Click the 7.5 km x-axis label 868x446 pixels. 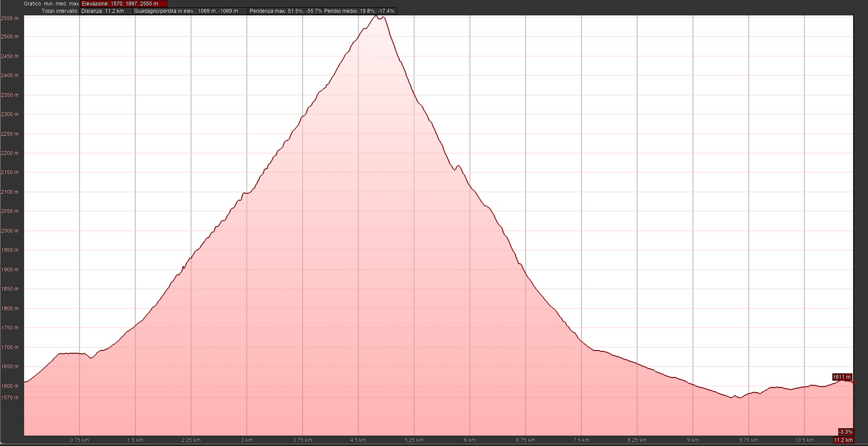tap(581, 441)
